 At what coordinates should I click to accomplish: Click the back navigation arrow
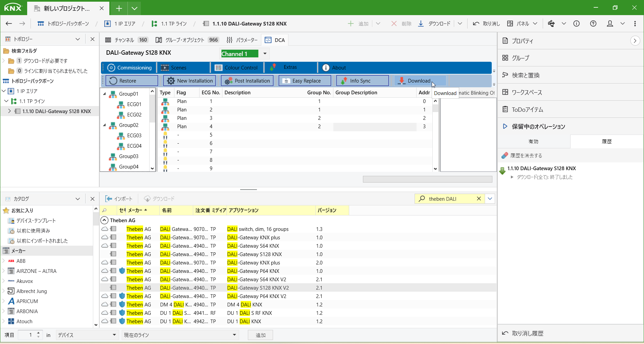(x=9, y=23)
